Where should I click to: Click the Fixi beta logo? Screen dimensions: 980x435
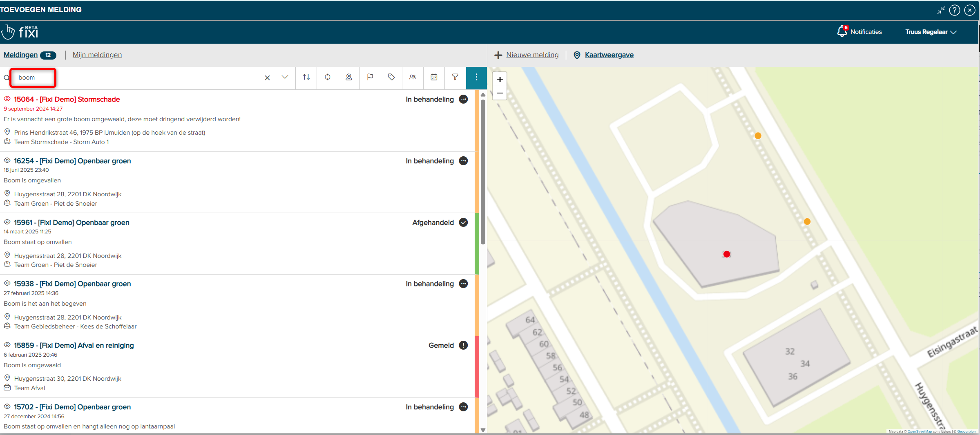(x=20, y=32)
